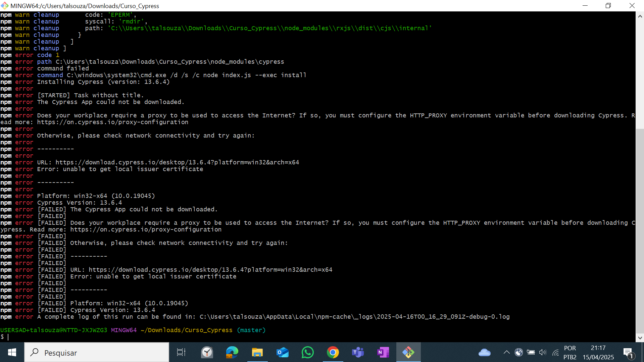Viewport: 644px width, 362px height.
Task: Switch the POR PTB2 input language
Action: pos(570,353)
